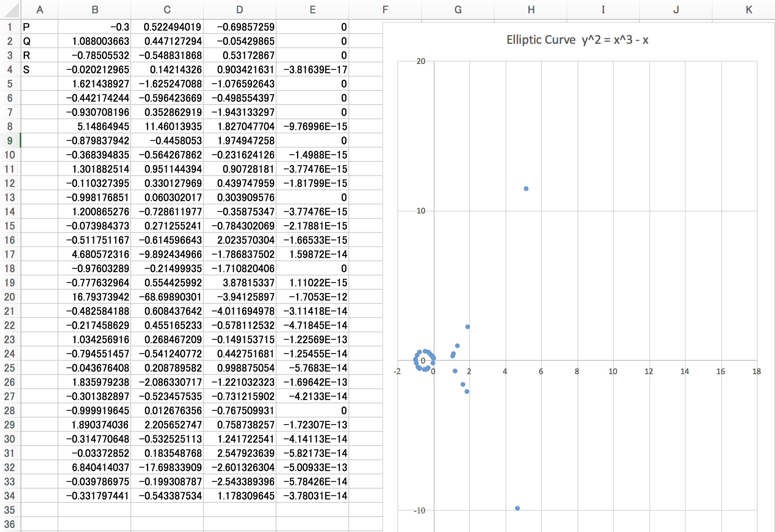Viewport: 775px width, 532px height.
Task: Select column H header
Action: (x=531, y=10)
